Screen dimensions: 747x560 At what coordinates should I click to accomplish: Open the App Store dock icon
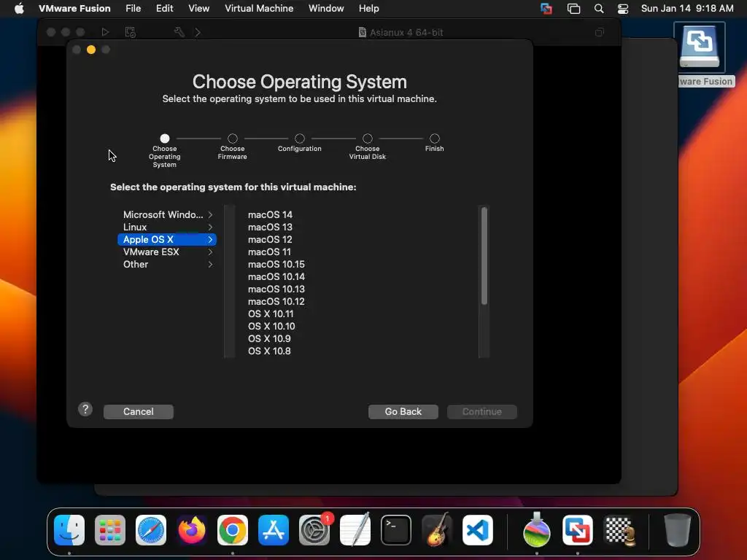point(274,530)
